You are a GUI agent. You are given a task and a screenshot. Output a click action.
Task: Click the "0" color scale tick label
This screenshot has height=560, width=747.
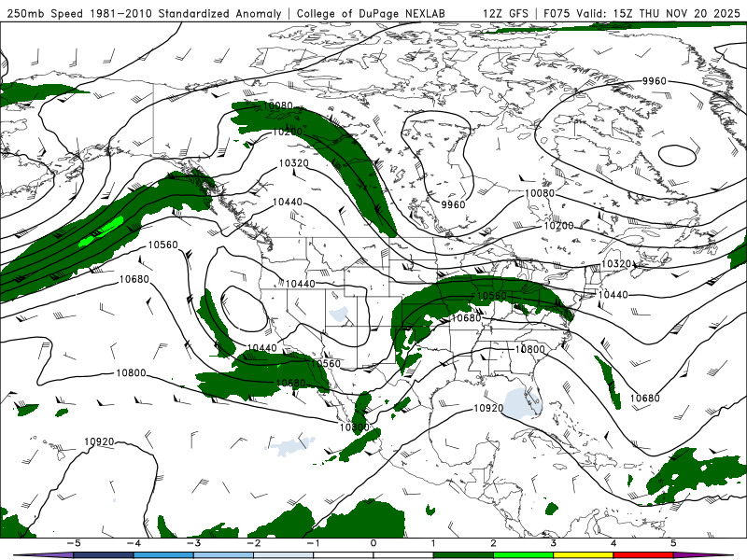(373, 543)
